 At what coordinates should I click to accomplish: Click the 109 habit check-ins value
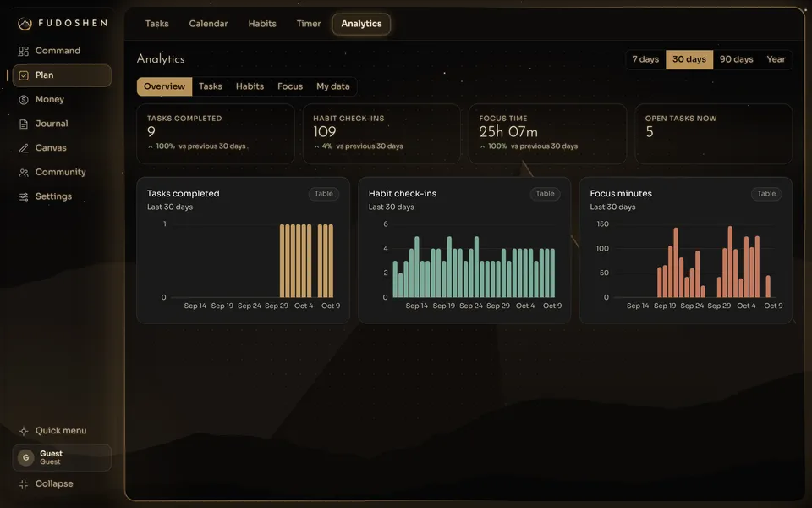(x=324, y=132)
